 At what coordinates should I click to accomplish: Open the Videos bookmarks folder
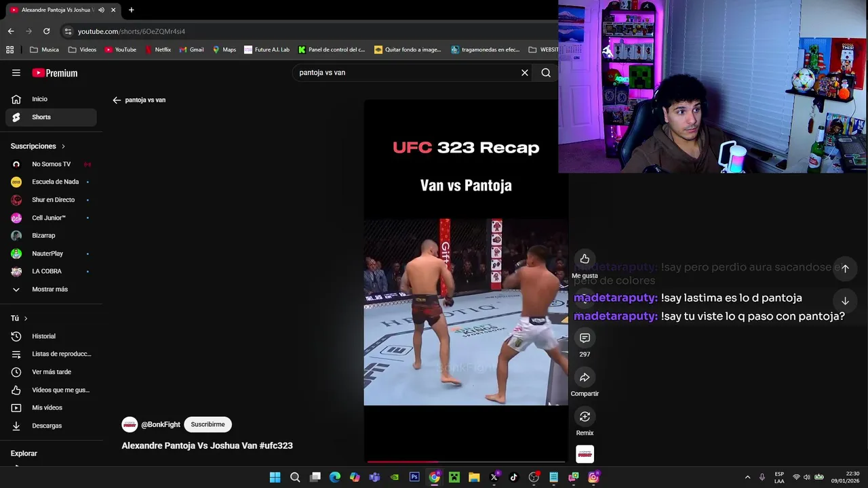83,49
